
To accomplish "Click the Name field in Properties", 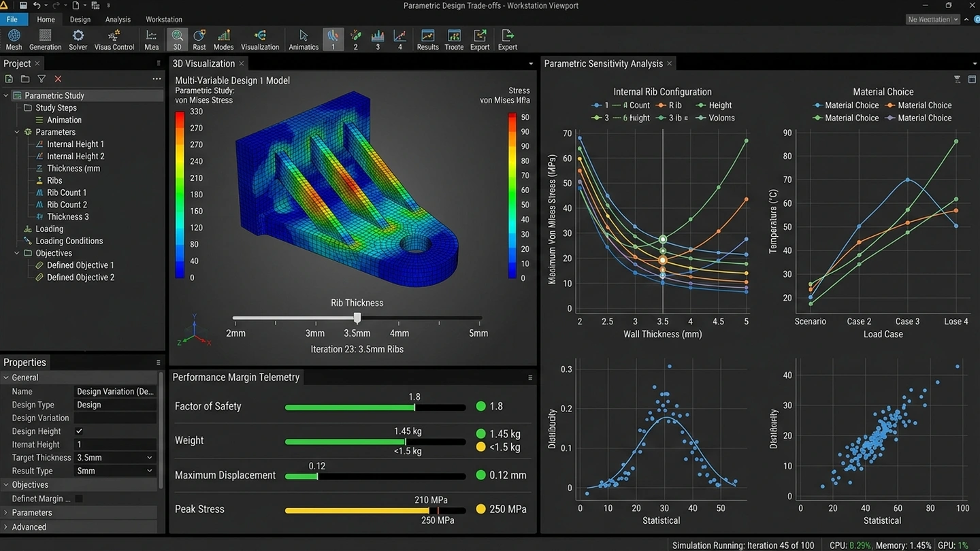I will click(115, 391).
